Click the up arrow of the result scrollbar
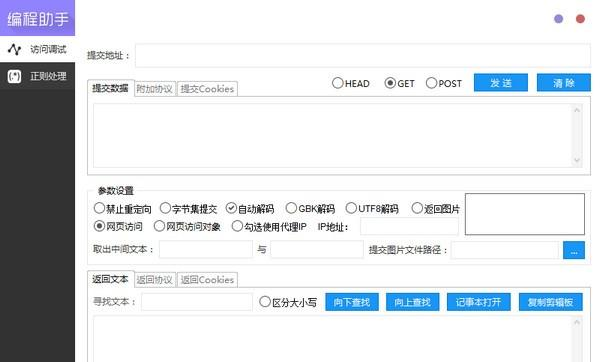The width and height of the screenshot is (600, 362). (x=577, y=323)
